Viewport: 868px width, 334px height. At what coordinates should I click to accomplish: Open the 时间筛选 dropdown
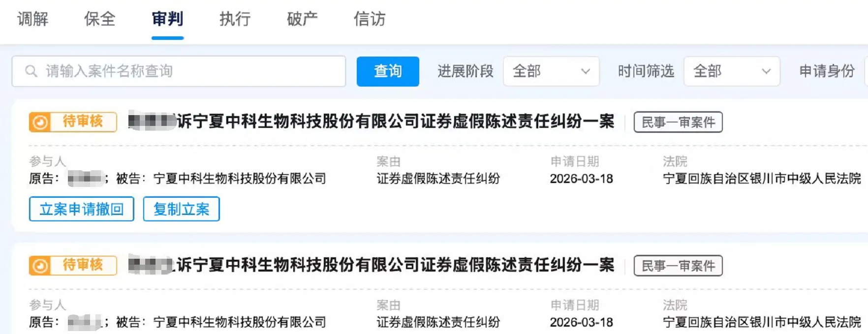(732, 71)
